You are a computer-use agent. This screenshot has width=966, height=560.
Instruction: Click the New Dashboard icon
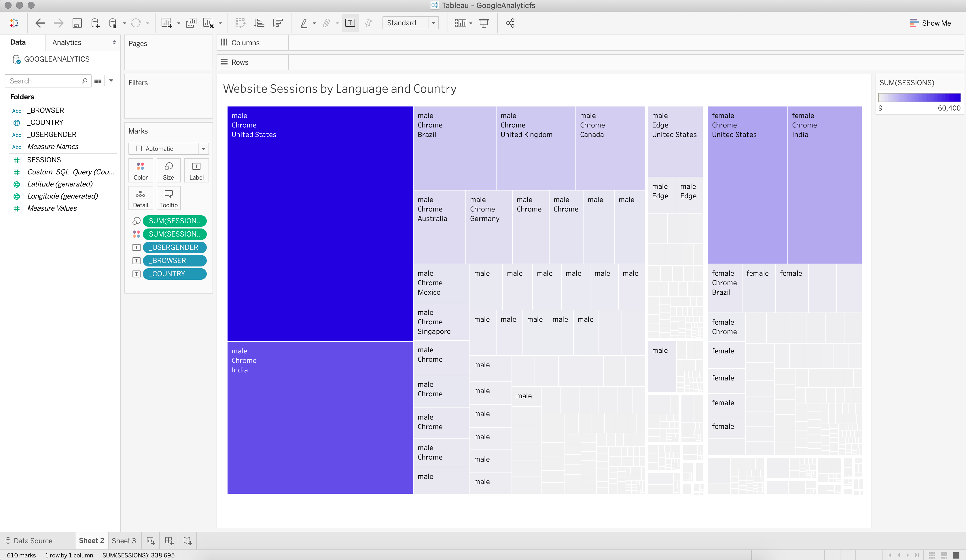169,540
